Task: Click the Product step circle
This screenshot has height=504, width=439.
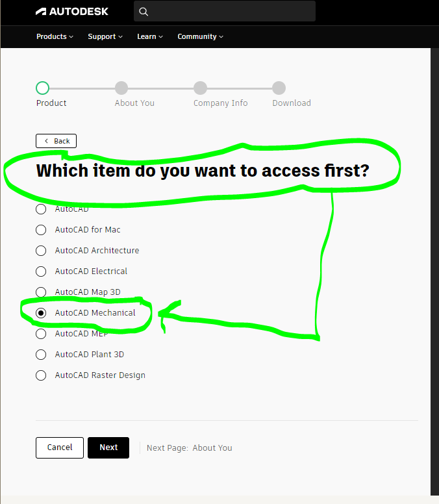Action: coord(42,88)
